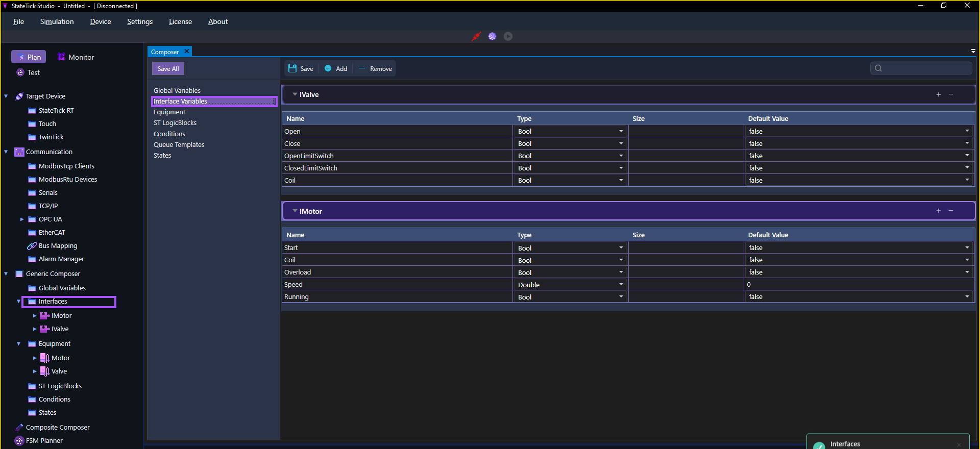Select Conditions in left tree
Image resolution: width=980 pixels, height=449 pixels.
click(x=55, y=400)
